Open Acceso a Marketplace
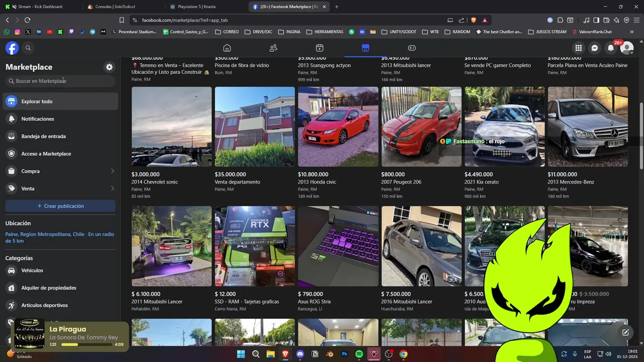The height and width of the screenshot is (362, 644). click(60, 154)
